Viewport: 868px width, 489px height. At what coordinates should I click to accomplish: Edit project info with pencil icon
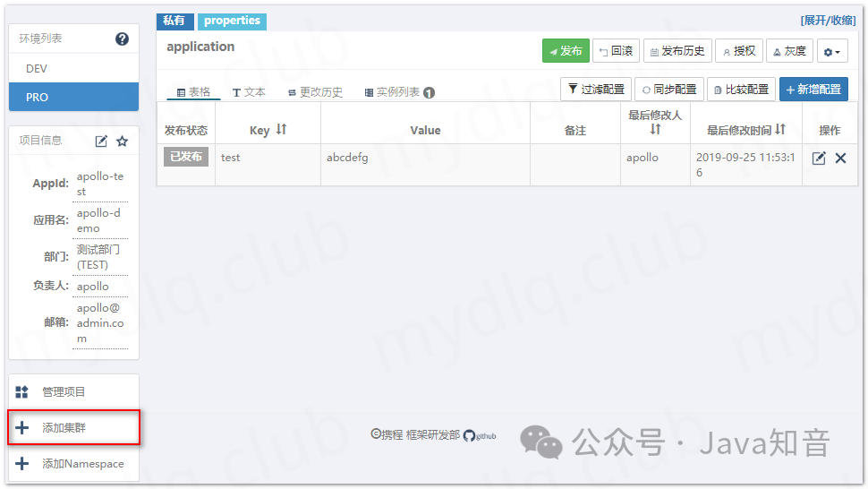tap(101, 142)
